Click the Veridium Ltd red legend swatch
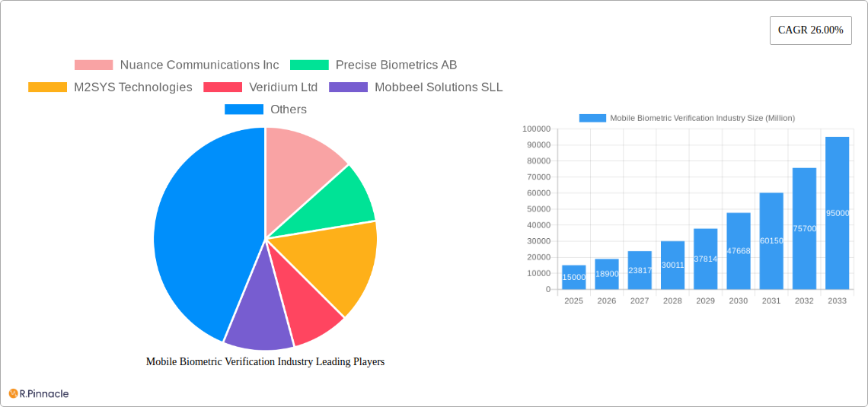 [x=222, y=87]
